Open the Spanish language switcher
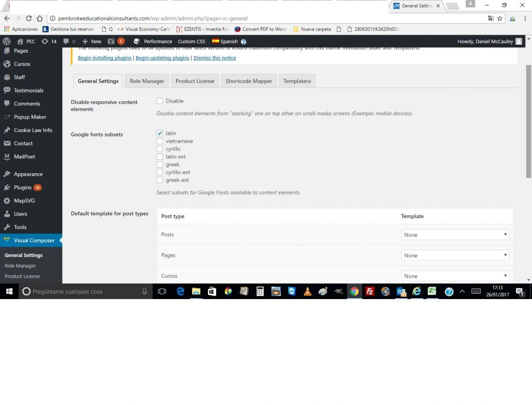 click(225, 42)
